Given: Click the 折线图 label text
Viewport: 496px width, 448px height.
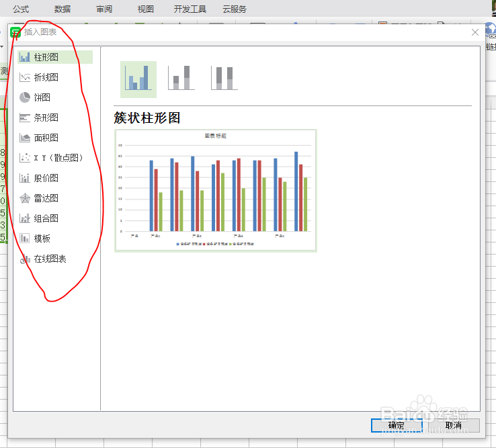Looking at the screenshot, I should [x=46, y=77].
